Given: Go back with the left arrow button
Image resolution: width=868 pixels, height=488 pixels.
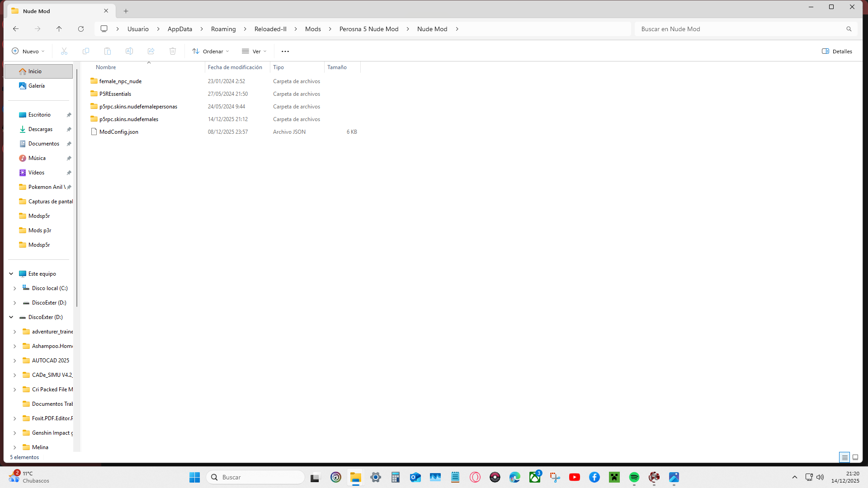Looking at the screenshot, I should point(16,29).
